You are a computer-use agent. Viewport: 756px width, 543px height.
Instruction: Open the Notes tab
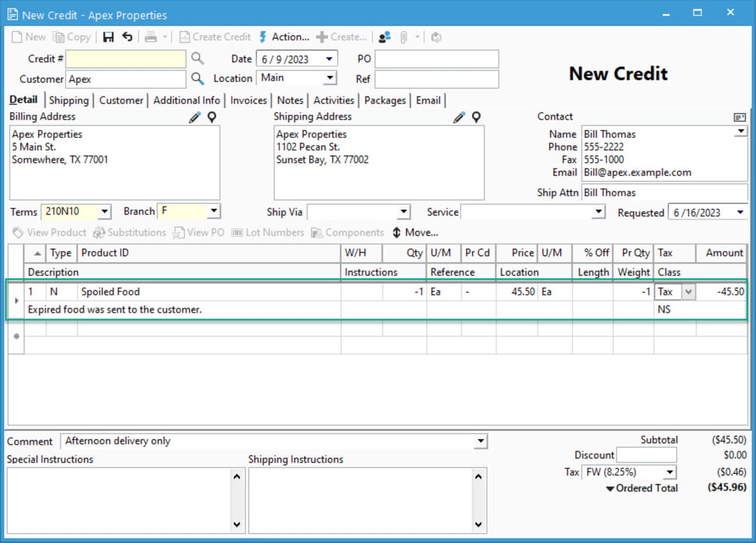click(x=290, y=100)
